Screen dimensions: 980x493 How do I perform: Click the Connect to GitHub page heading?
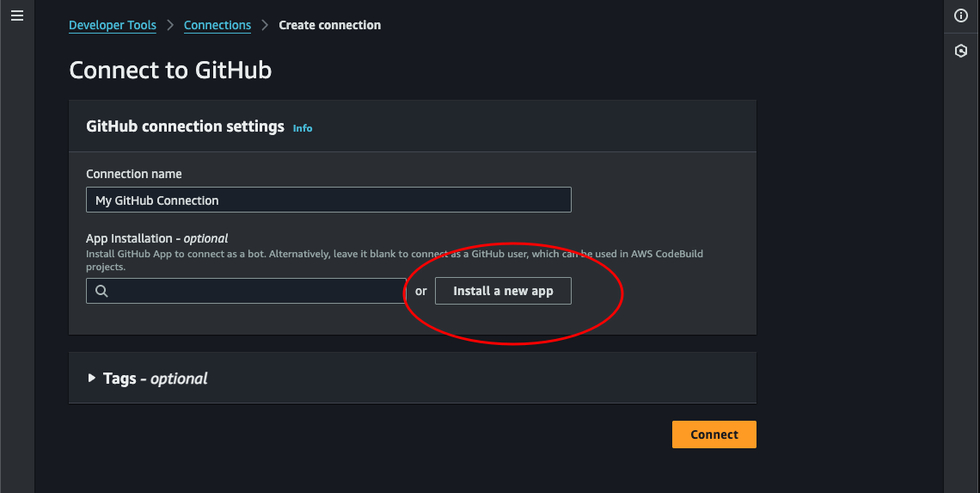click(170, 70)
